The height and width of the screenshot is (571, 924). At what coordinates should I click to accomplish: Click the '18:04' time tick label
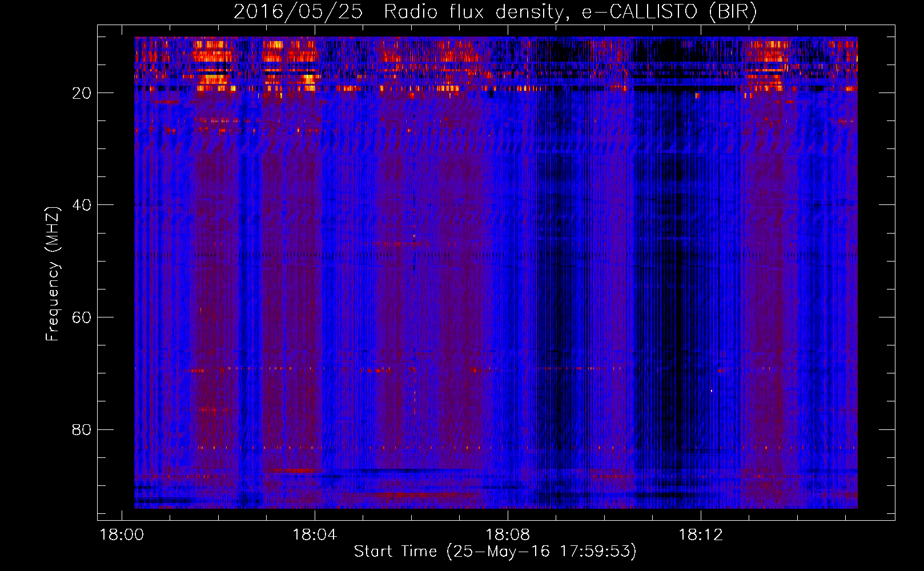pyautogui.click(x=315, y=535)
